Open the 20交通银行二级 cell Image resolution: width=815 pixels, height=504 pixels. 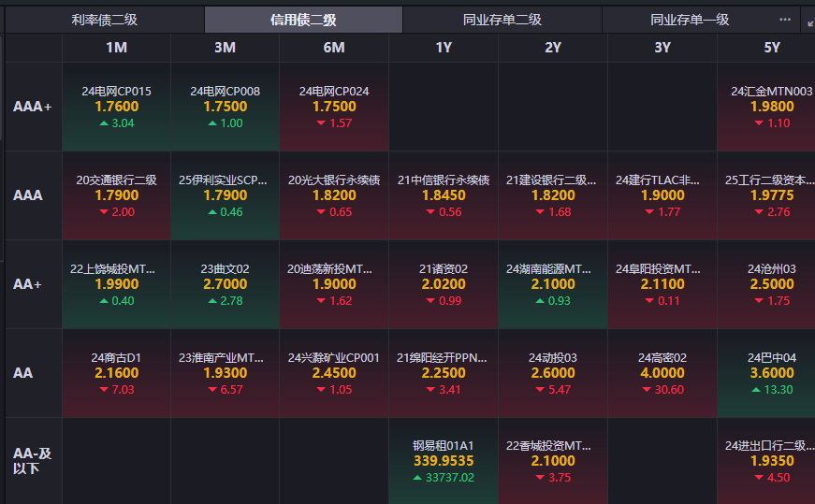point(116,195)
